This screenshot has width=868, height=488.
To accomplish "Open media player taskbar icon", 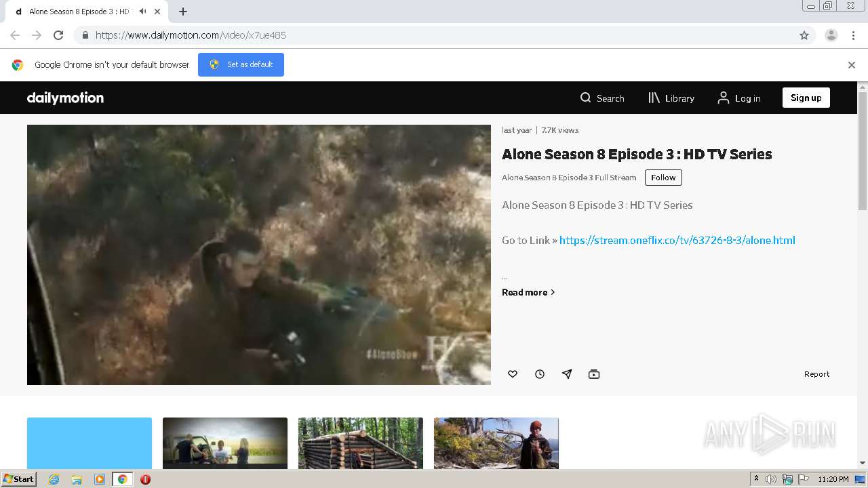I will pos(100,479).
